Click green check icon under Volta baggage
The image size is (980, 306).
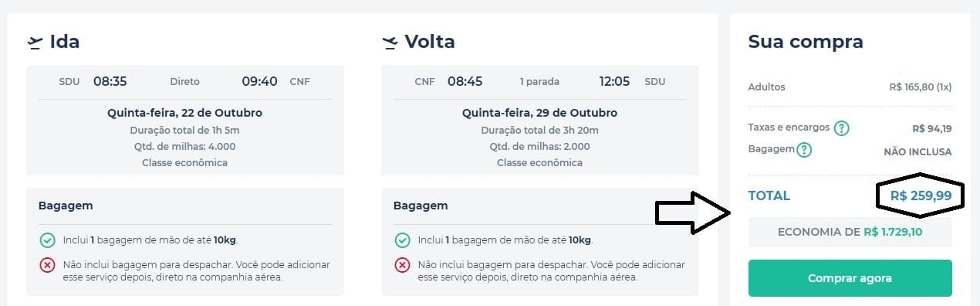[x=402, y=240]
